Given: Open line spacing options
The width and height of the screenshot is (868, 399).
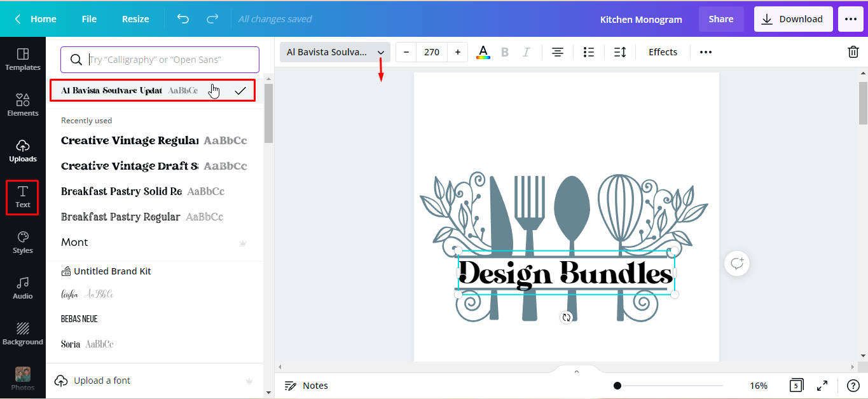Looking at the screenshot, I should click(620, 52).
